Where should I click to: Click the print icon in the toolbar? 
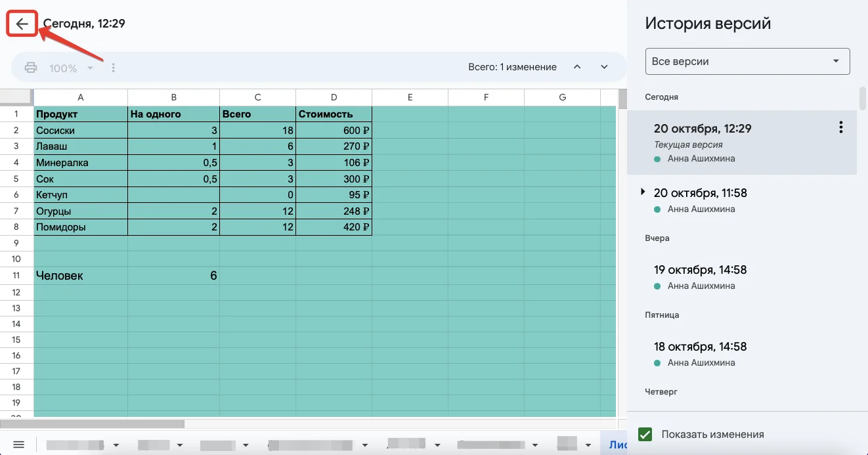click(x=31, y=68)
